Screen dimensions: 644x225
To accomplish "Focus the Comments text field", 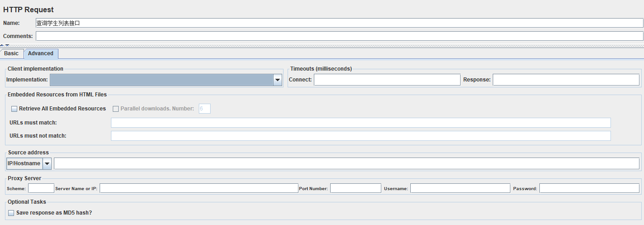I will [339, 36].
